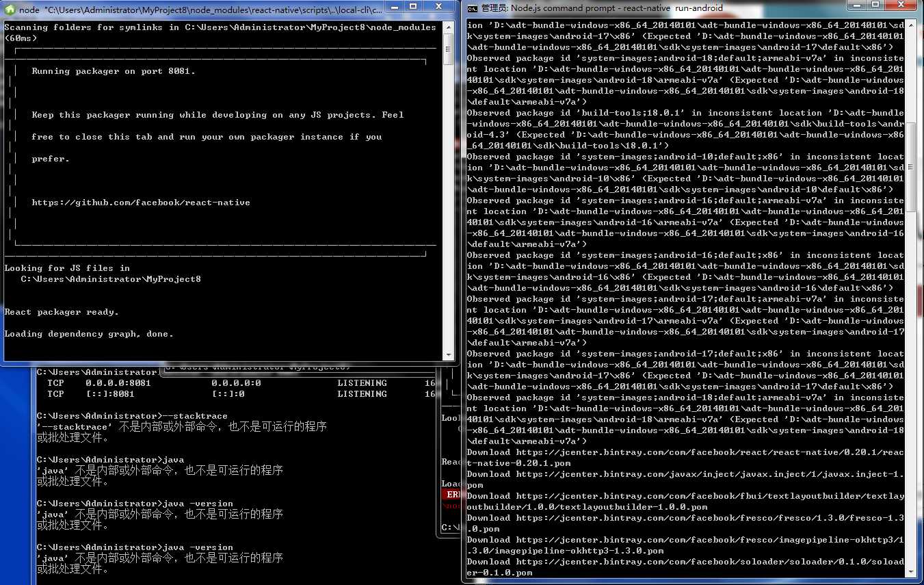Click the 'Looking for JS files in' line
Screen dimensions: 924x585
tap(67, 268)
